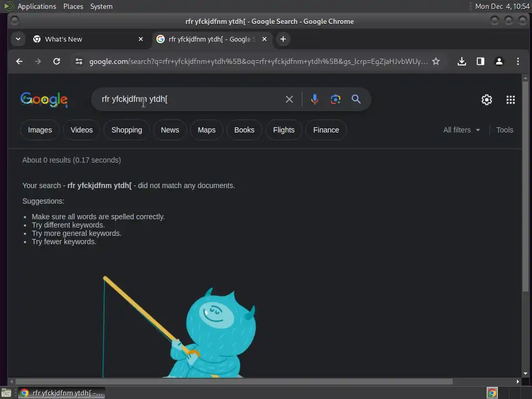Open the Applications menu
The image size is (532, 399).
pos(37,6)
